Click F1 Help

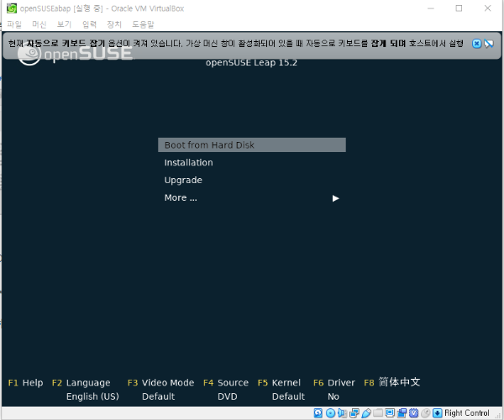[26, 383]
